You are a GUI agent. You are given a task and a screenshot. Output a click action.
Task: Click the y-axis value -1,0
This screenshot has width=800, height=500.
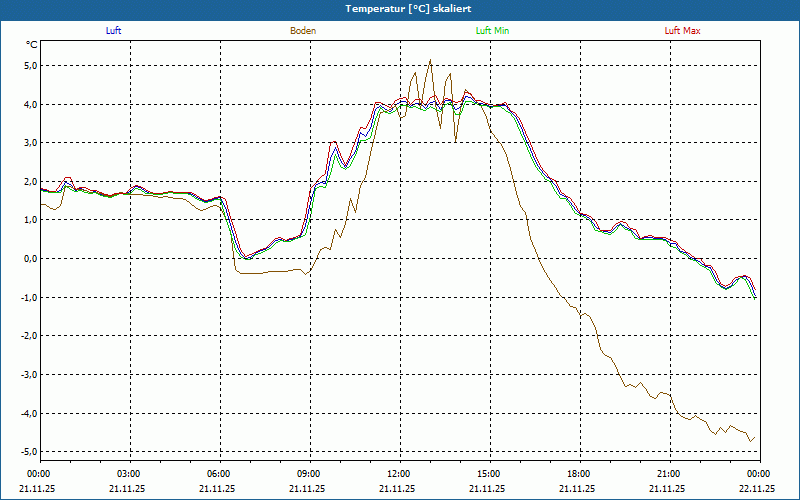[29, 297]
